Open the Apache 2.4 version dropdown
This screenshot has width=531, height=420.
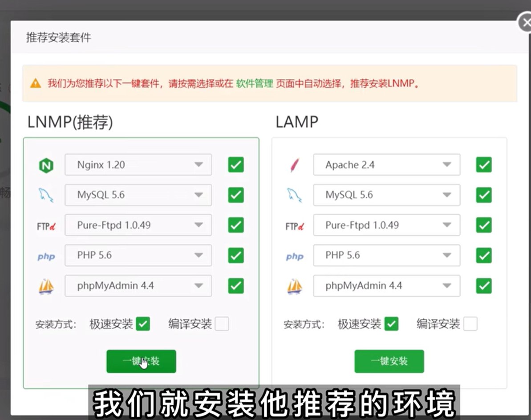pyautogui.click(x=386, y=165)
